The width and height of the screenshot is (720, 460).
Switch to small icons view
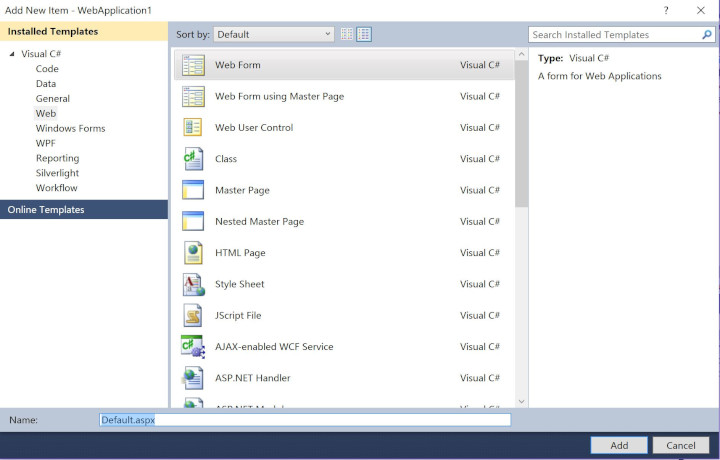[347, 34]
